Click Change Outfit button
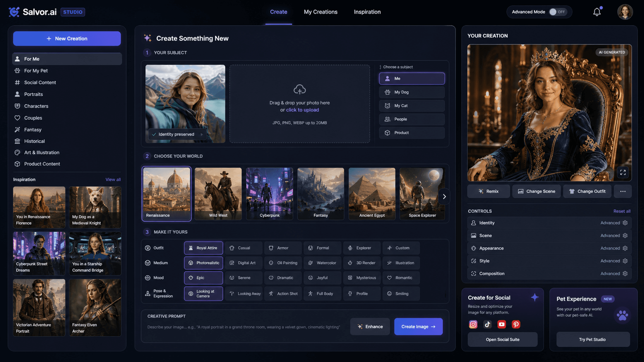 tap(587, 191)
